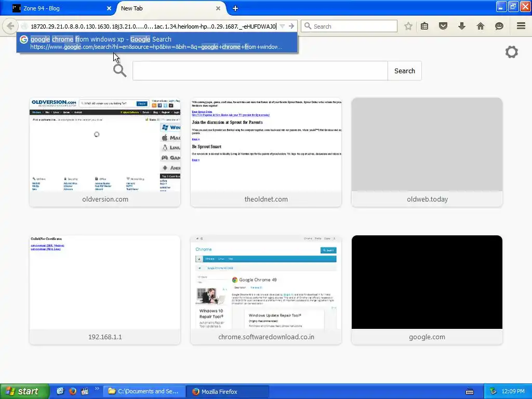Click the new tab page search input
The width and height of the screenshot is (532, 399).
(x=260, y=71)
